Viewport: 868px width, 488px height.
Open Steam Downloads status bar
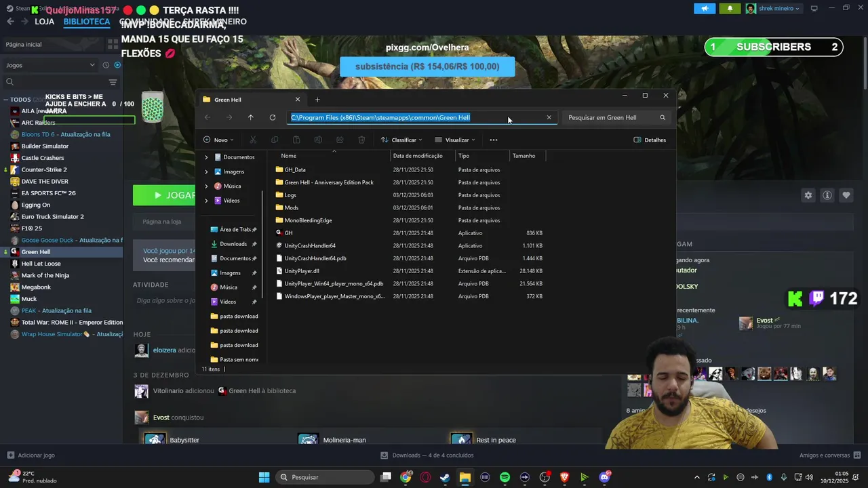click(427, 455)
